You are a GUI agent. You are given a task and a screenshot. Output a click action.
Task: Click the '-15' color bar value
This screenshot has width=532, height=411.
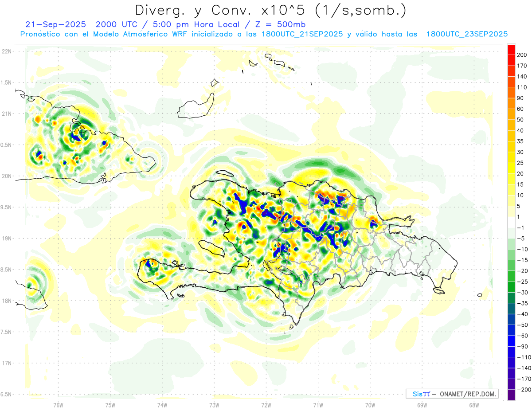(x=522, y=260)
